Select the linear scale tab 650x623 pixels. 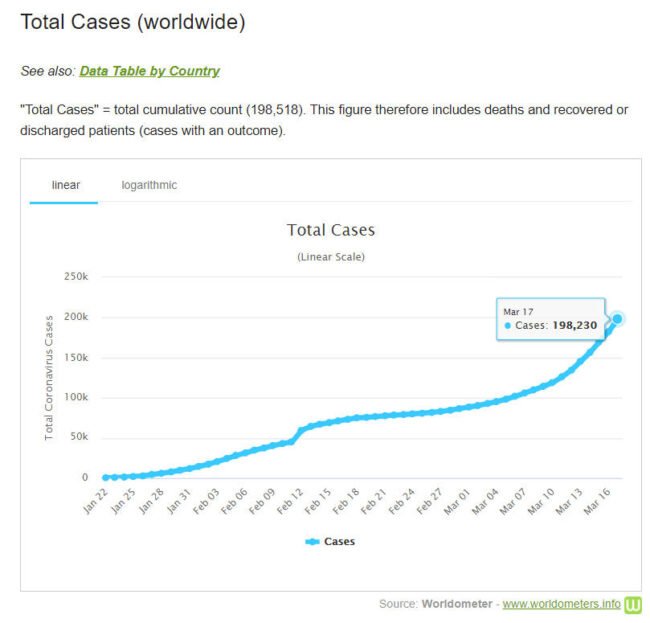(x=65, y=185)
